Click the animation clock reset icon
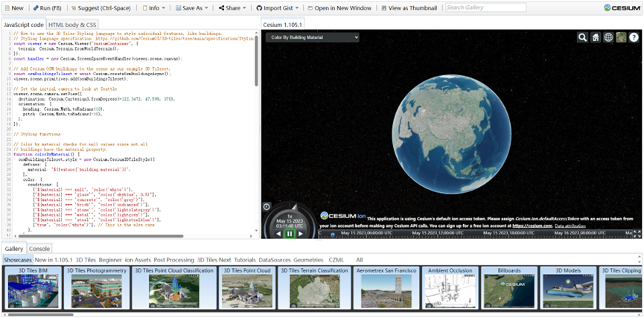Screen dimensions: 644x318 tap(266, 206)
